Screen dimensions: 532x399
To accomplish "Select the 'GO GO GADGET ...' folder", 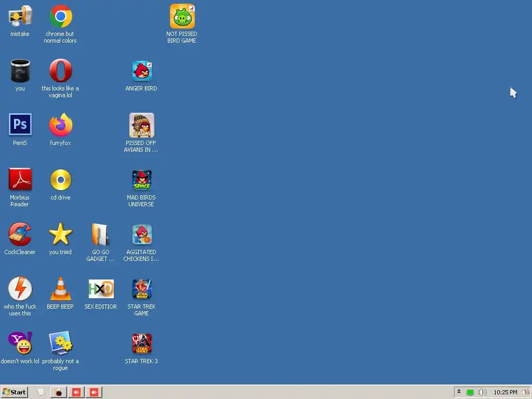I will click(100, 234).
